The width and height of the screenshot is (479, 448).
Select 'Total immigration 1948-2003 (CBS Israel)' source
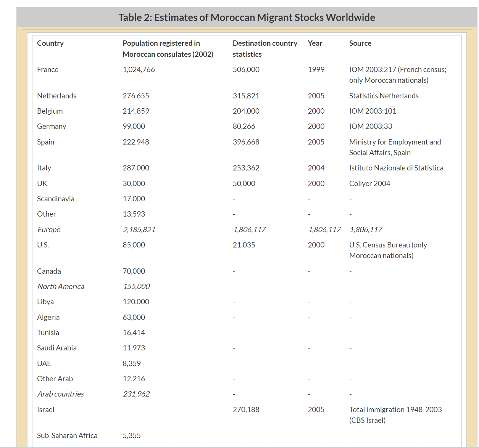(395, 415)
